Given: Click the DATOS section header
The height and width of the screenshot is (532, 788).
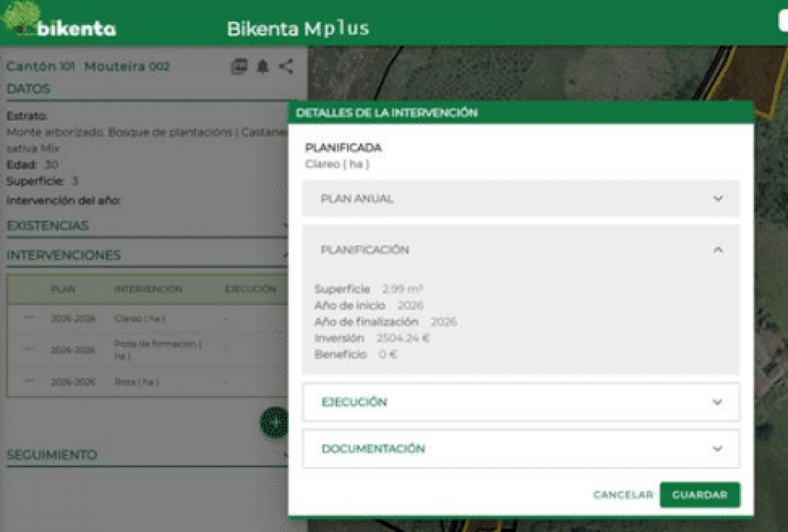Looking at the screenshot, I should tap(28, 89).
